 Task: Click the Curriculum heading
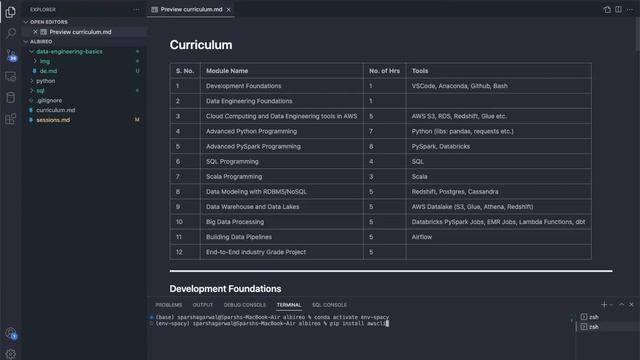tap(201, 45)
